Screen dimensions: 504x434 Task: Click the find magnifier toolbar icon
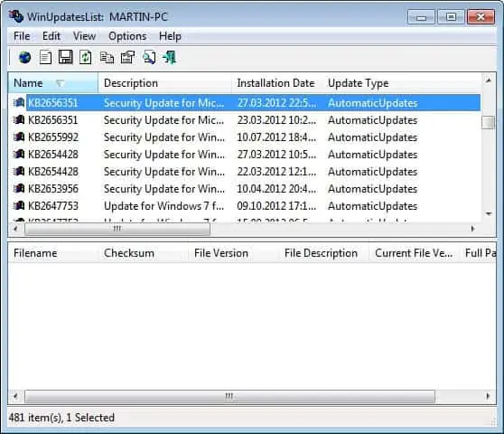[x=149, y=58]
